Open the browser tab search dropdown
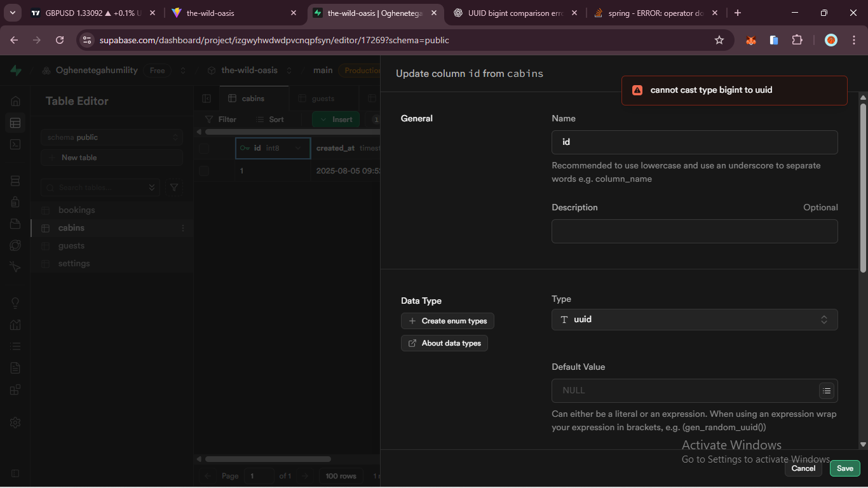Image resolution: width=868 pixels, height=488 pixels. click(x=13, y=13)
